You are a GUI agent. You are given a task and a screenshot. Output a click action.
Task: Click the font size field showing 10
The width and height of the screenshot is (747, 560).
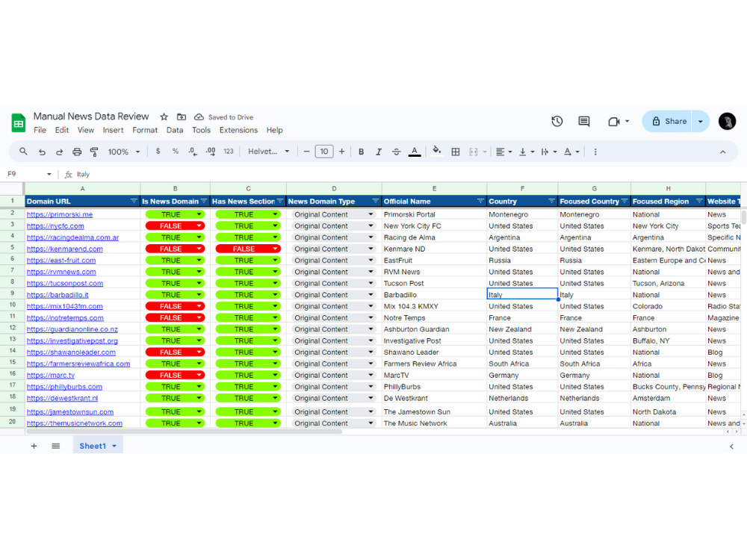tap(324, 152)
